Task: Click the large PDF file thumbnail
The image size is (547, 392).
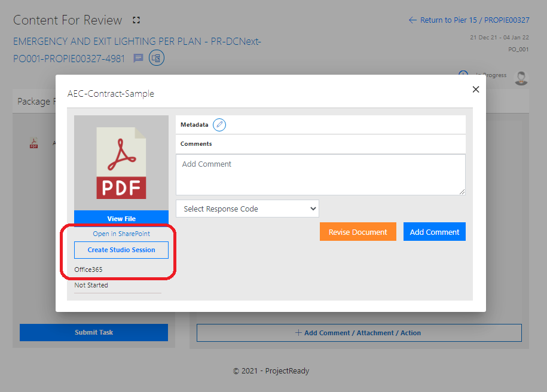Action: [121, 163]
